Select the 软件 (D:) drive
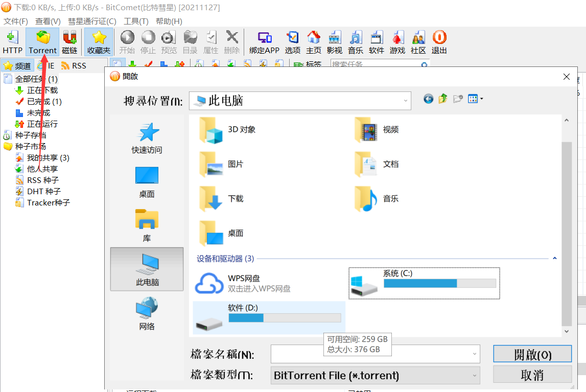 [269, 317]
